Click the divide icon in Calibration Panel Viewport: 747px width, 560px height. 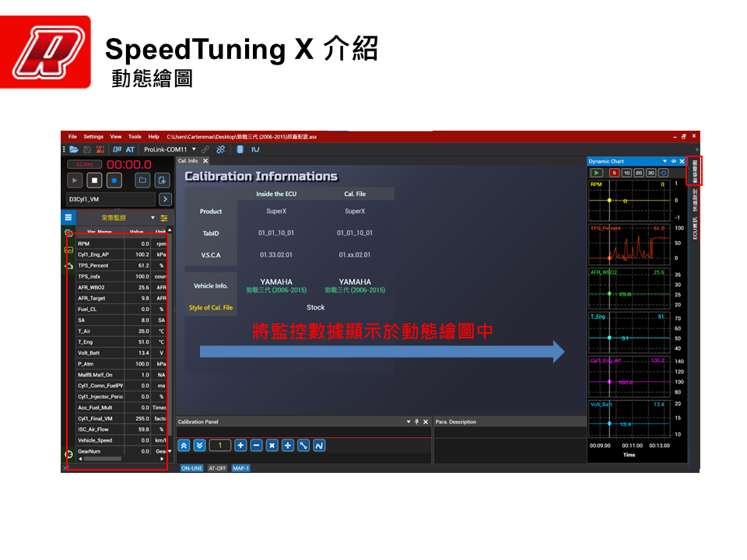tap(287, 446)
